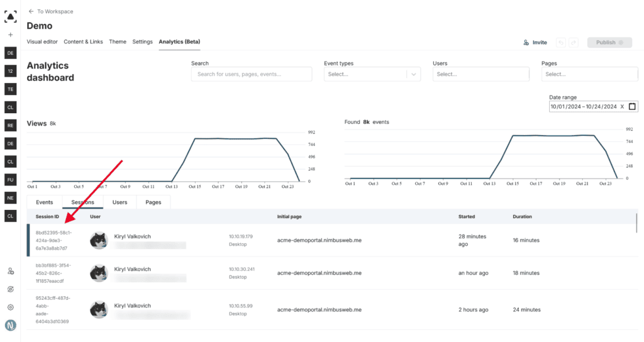Click the Started column header

tap(467, 217)
